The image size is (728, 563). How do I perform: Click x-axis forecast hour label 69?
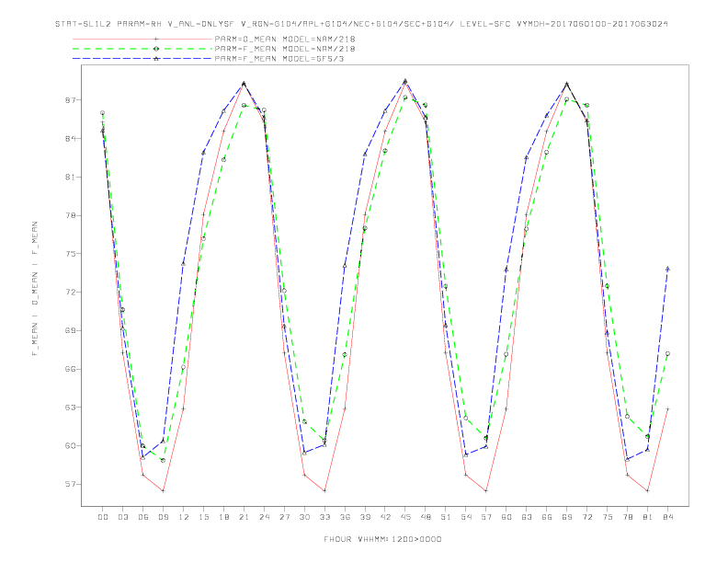(x=567, y=517)
